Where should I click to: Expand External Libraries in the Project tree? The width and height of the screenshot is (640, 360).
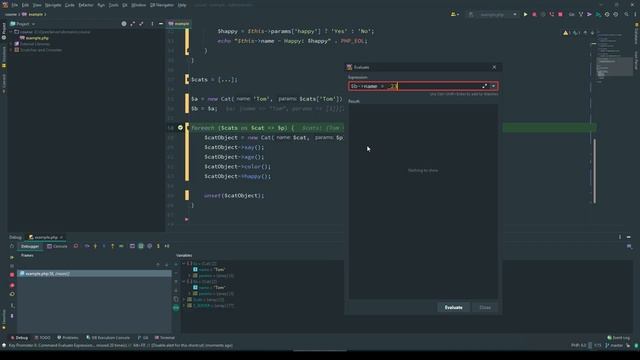[x=11, y=44]
